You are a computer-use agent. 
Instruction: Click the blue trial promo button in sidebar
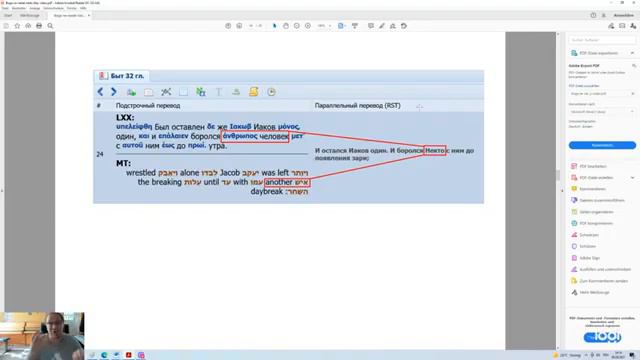tap(602, 337)
